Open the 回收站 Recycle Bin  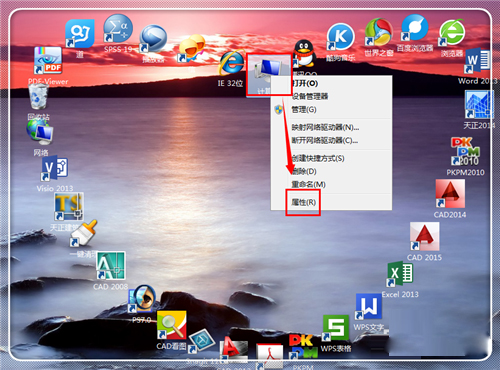(38, 97)
